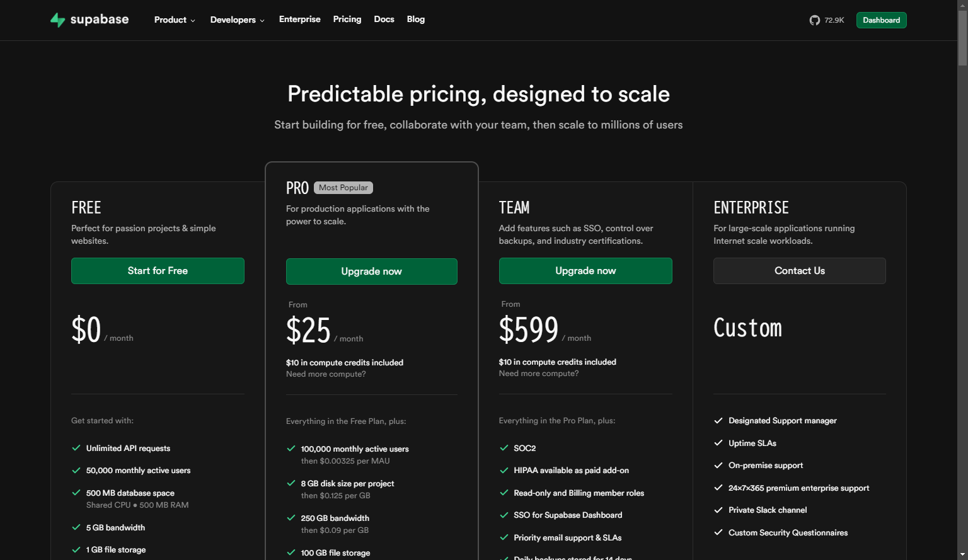
Task: Visit the Blog navigation link
Action: pyautogui.click(x=416, y=20)
